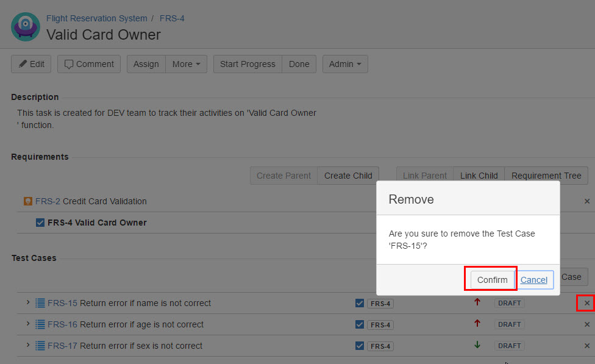
Task: Cancel the Remove dialog
Action: 534,280
